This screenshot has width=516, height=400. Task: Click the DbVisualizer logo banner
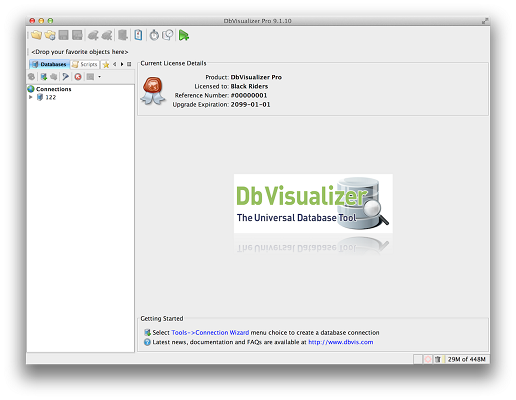coord(313,203)
